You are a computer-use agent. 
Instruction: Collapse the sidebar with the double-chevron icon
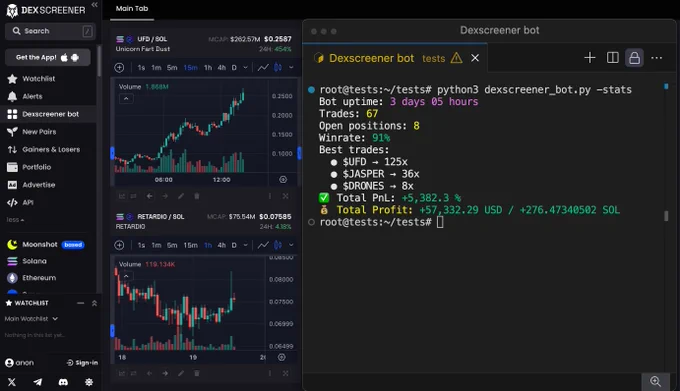click(x=95, y=5)
